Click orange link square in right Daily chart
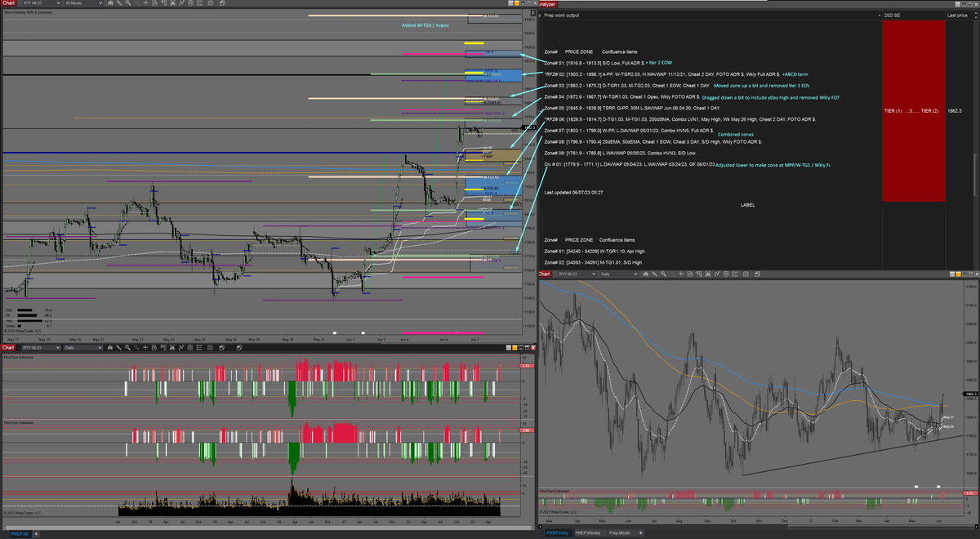This screenshot has height=539, width=980. 959,274
